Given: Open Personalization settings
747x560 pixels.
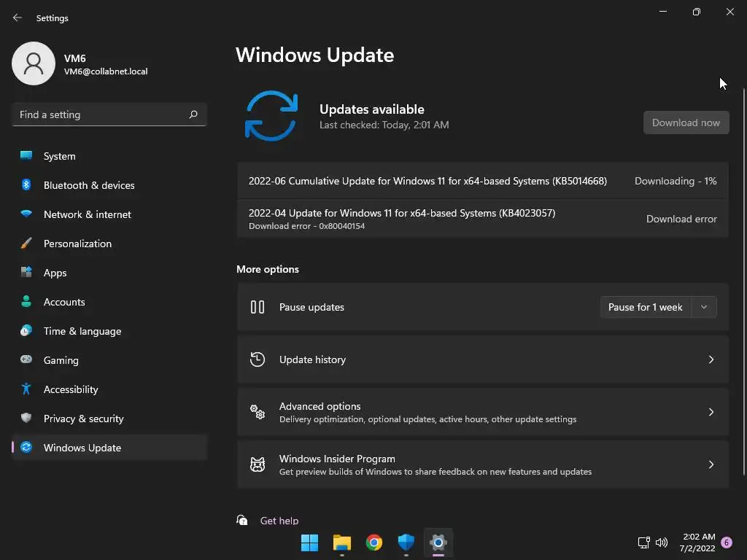Looking at the screenshot, I should [x=109, y=244].
